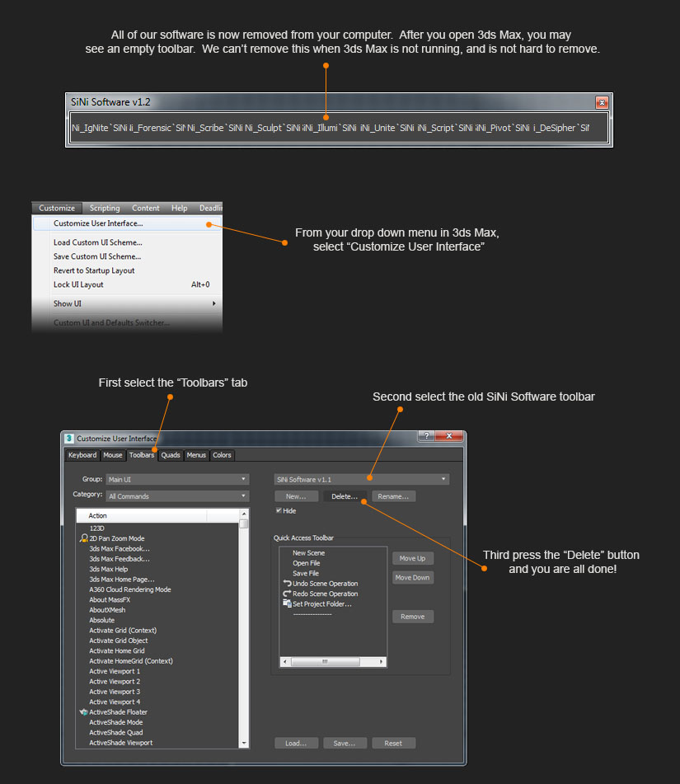Open the Group dropdown showing Main UI
Viewport: 680px width, 784px height.
(x=177, y=480)
